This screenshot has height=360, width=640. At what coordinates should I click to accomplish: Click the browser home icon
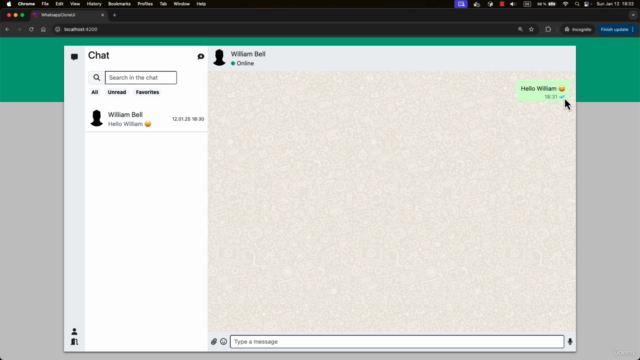pos(43,29)
